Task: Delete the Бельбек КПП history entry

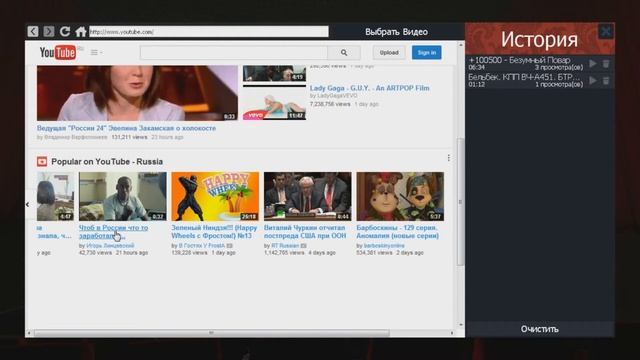Action: [606, 80]
